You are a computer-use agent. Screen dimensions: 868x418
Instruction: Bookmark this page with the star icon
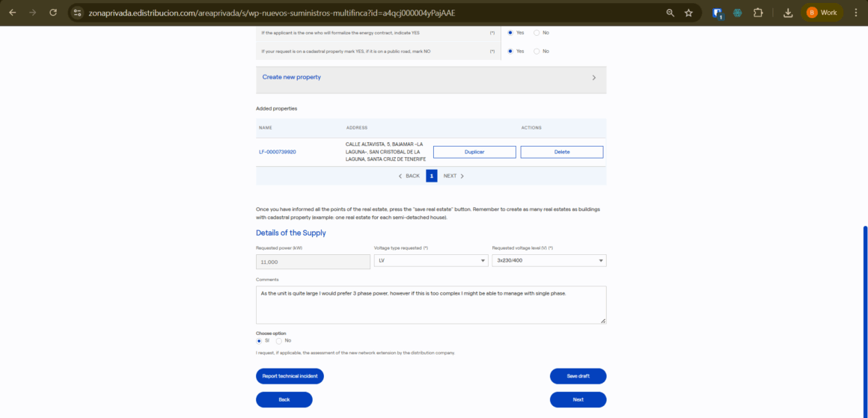[x=688, y=13]
